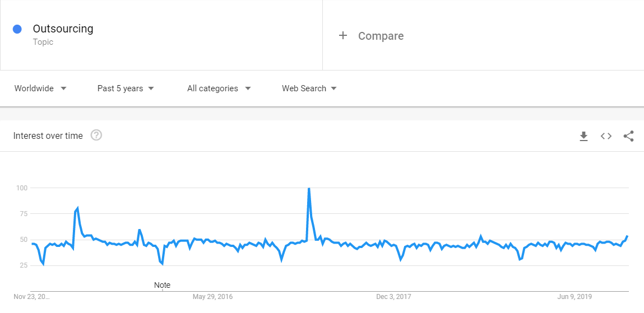Click the Dec 3, 2017 axis label

[393, 296]
